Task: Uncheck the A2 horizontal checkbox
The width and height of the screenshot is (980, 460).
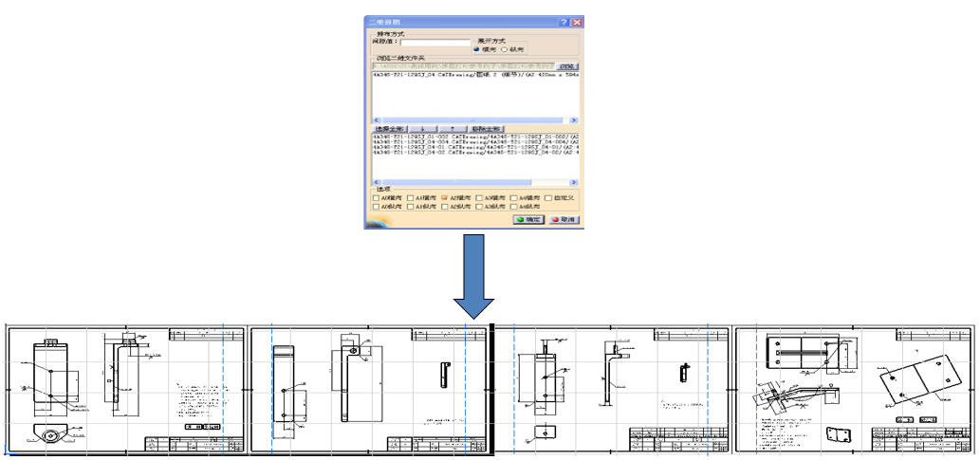Action: pos(445,197)
